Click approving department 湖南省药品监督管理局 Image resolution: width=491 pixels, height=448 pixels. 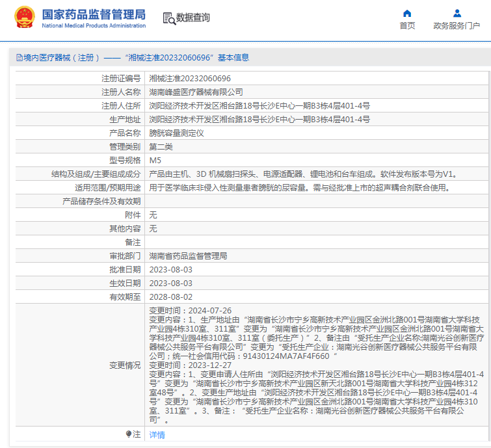coord(188,256)
